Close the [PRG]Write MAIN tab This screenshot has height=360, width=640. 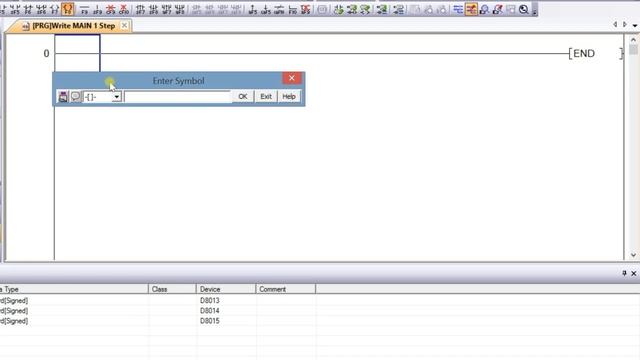point(124,26)
